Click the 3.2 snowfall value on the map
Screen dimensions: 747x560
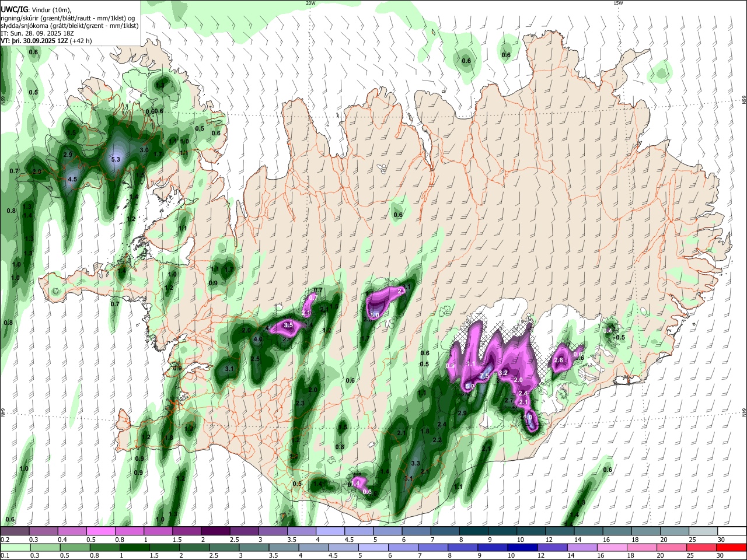(x=504, y=373)
